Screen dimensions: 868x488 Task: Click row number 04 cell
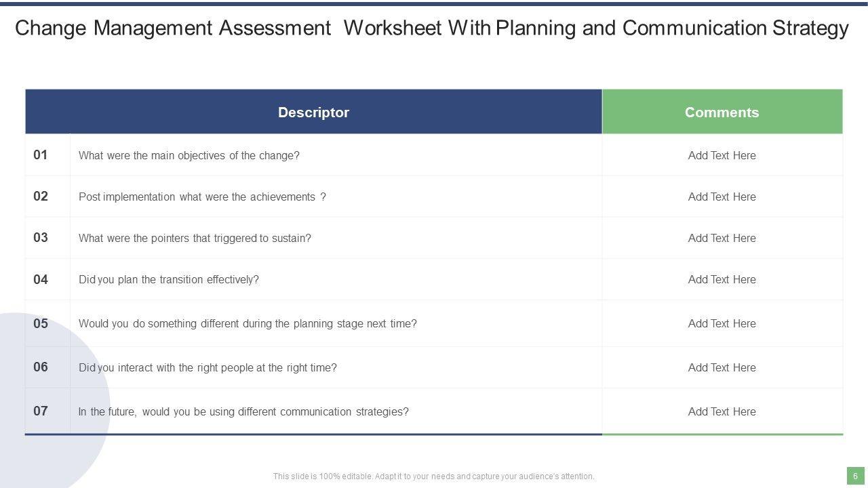[x=41, y=279]
